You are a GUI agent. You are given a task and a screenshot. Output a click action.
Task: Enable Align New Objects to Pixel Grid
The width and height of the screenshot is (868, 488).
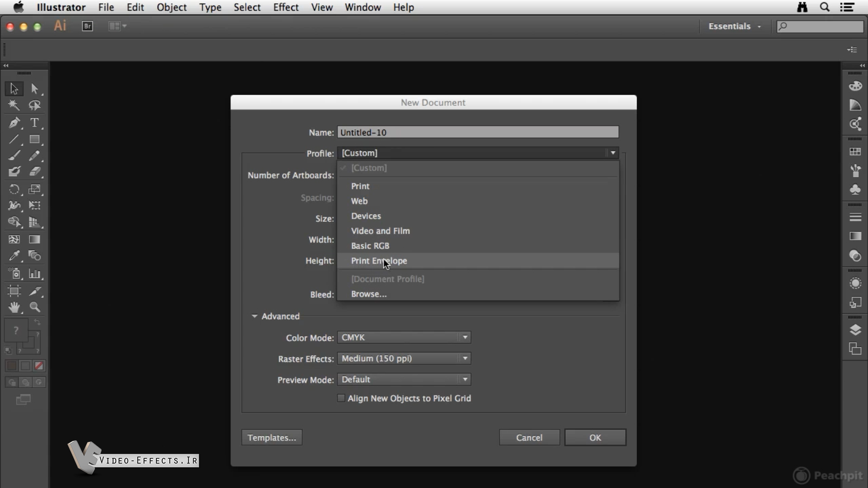341,398
